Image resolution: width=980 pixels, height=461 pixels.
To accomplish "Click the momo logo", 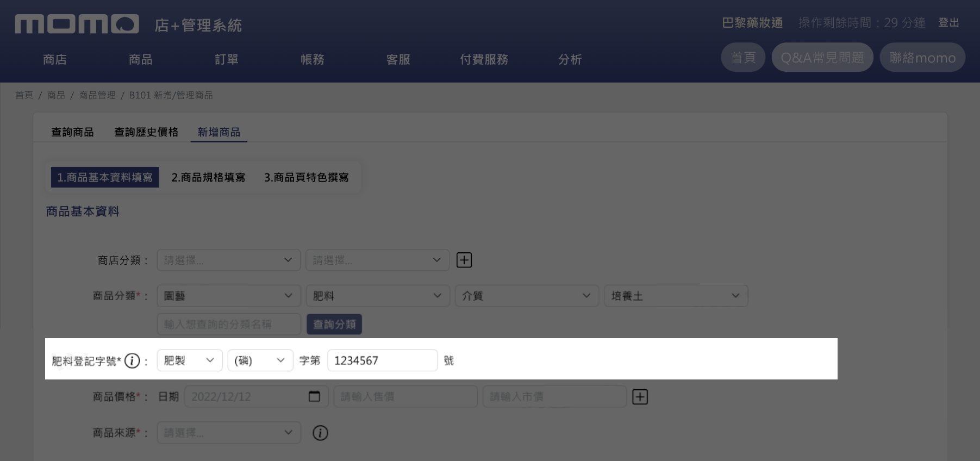I will [77, 24].
